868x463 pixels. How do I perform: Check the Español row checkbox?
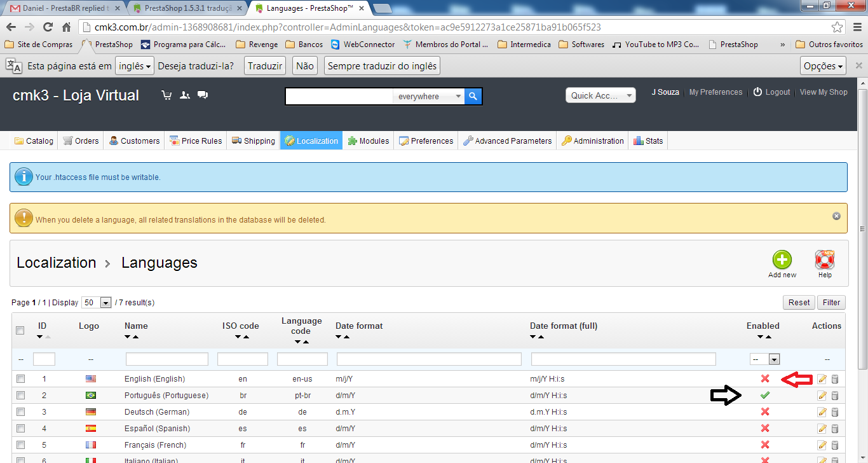click(x=20, y=429)
